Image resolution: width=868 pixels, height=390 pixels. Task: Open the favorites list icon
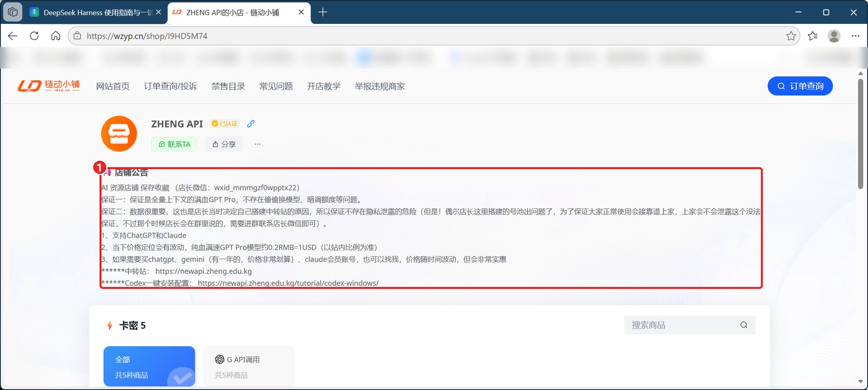coord(813,36)
